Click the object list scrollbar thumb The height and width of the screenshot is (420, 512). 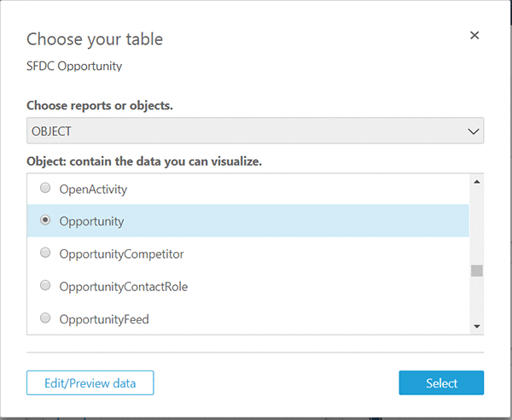[477, 271]
